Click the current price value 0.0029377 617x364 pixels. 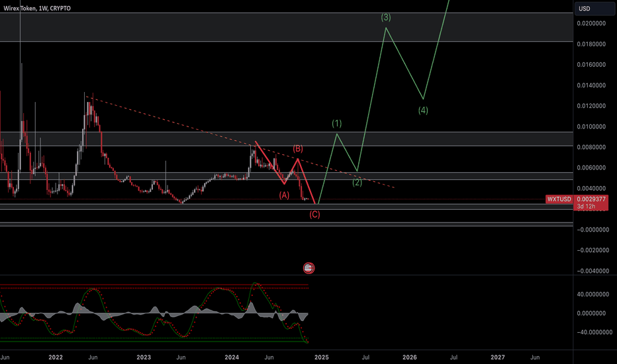click(x=591, y=199)
